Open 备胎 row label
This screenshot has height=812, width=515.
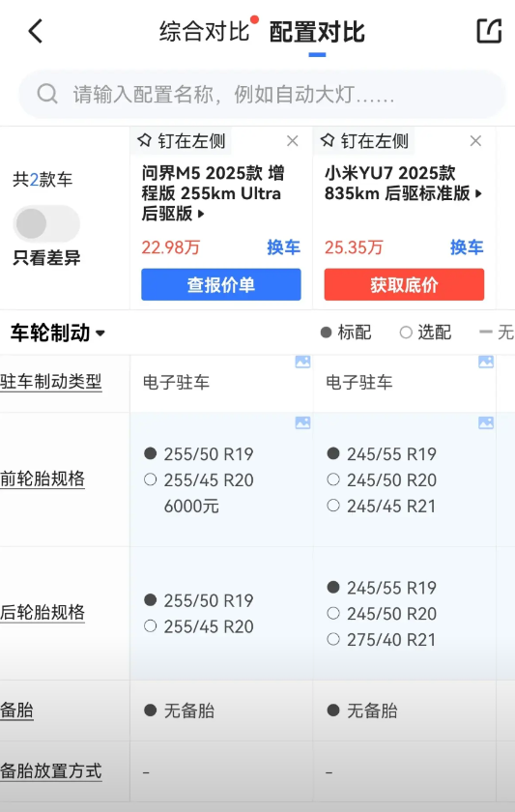[16, 710]
